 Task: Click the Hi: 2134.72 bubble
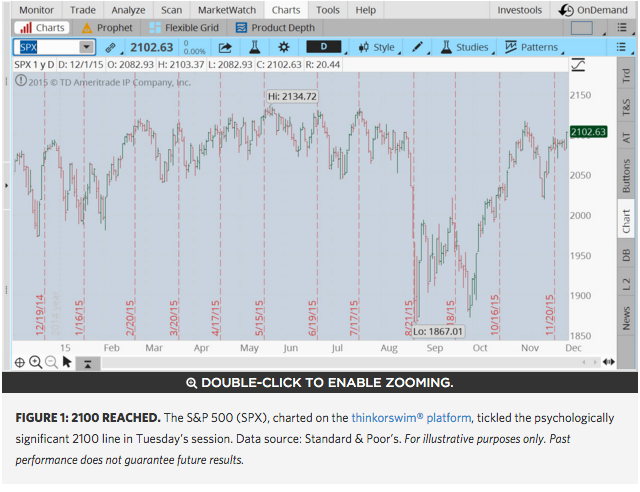click(292, 96)
